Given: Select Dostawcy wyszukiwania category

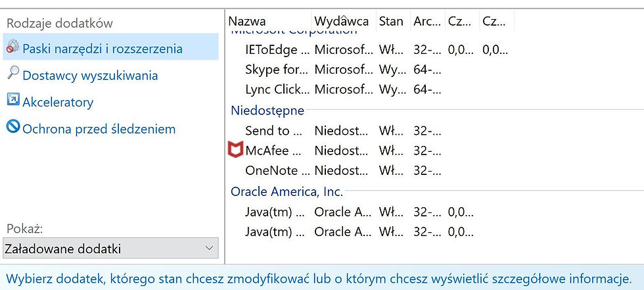Looking at the screenshot, I should pos(90,76).
